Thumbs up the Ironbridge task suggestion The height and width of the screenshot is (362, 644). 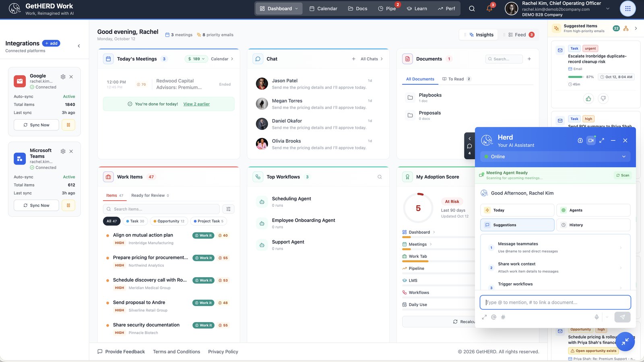click(588, 99)
